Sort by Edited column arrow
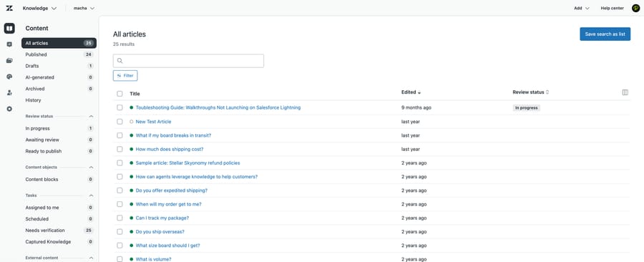 click(x=419, y=93)
